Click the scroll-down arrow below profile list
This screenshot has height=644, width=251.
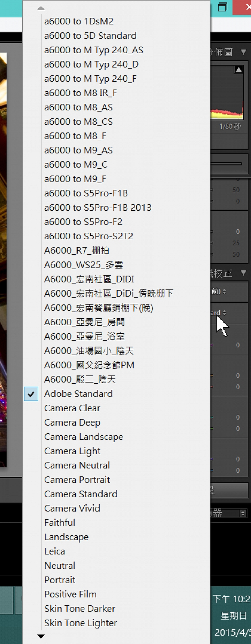coord(41,636)
